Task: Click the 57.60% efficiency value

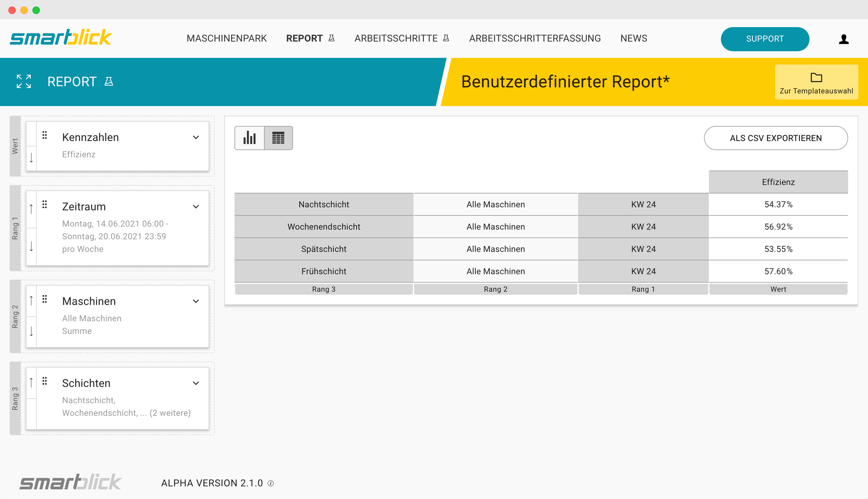Action: pos(778,271)
